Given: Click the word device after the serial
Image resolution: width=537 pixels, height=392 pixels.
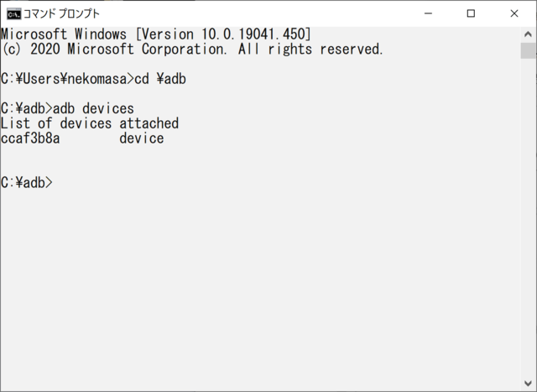Looking at the screenshot, I should pos(142,139).
